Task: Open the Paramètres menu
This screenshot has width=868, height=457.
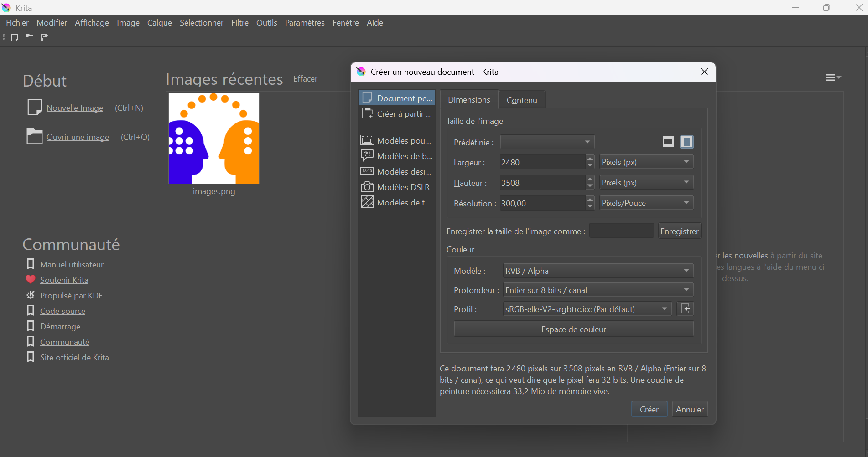Action: coord(305,23)
